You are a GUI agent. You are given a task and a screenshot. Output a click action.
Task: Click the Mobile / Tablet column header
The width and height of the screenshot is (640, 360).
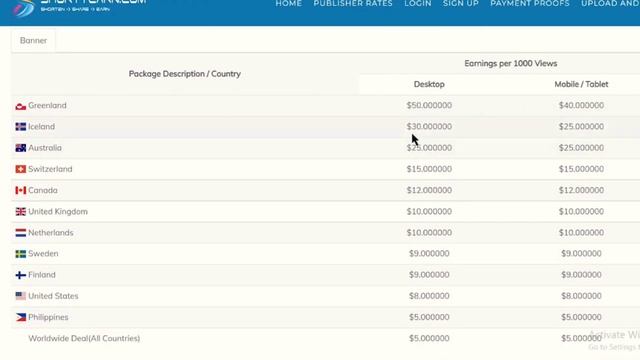point(581,84)
